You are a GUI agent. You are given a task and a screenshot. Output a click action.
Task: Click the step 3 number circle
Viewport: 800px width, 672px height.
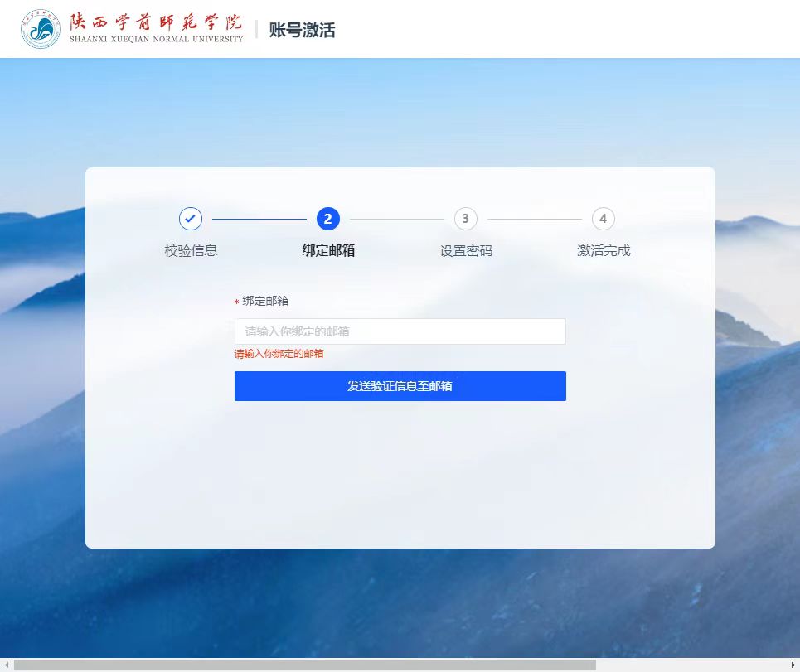(x=466, y=219)
